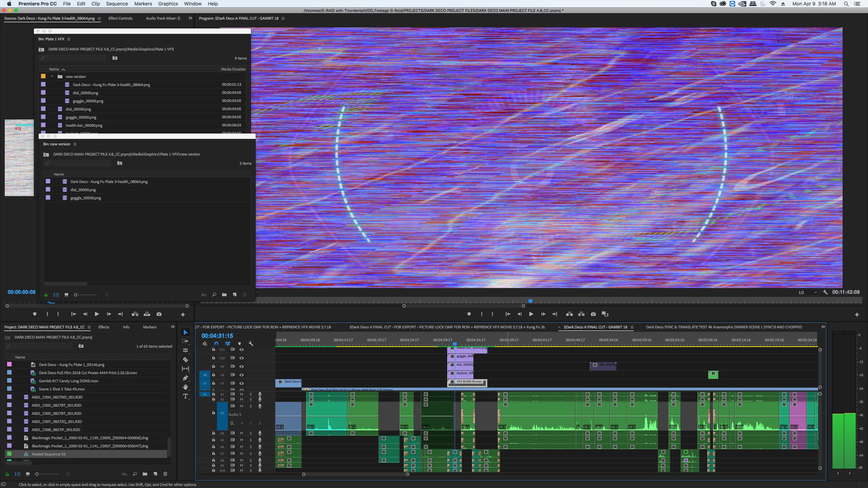Toggle timeline Snap magnet icon

point(216,344)
